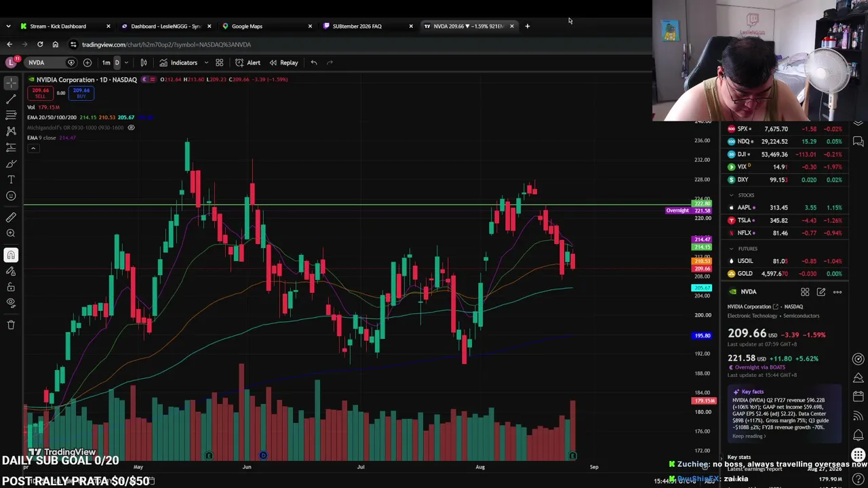Click the 209.66 SELL button
Viewport: 868px width, 488px height.
tap(41, 93)
